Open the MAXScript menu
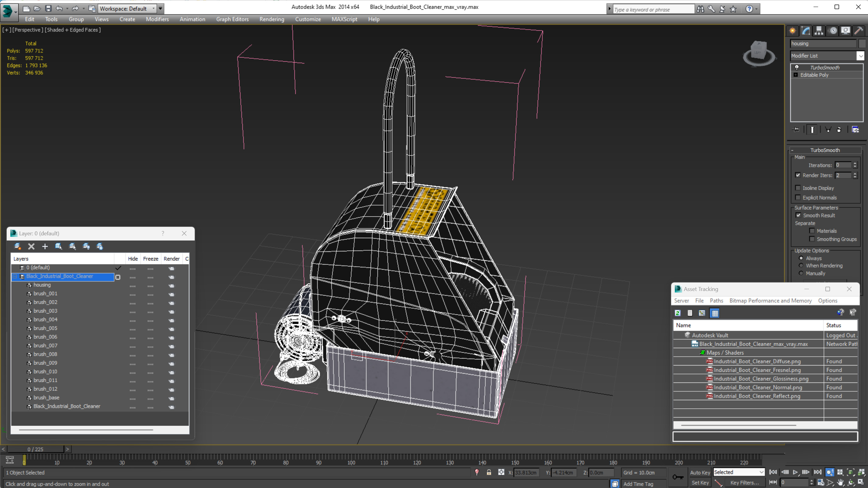The image size is (868, 488). pos(344,19)
